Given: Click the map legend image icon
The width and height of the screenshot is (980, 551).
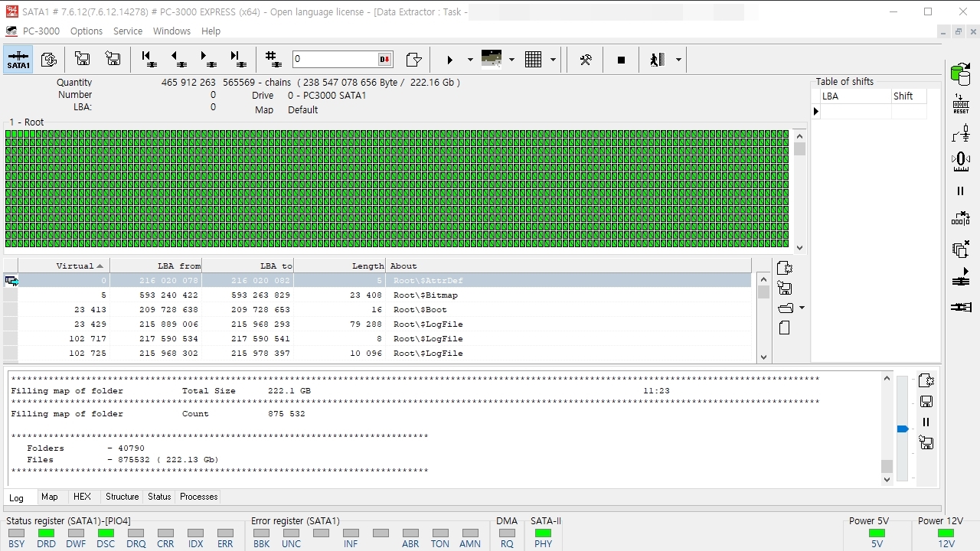Looking at the screenshot, I should pyautogui.click(x=491, y=59).
